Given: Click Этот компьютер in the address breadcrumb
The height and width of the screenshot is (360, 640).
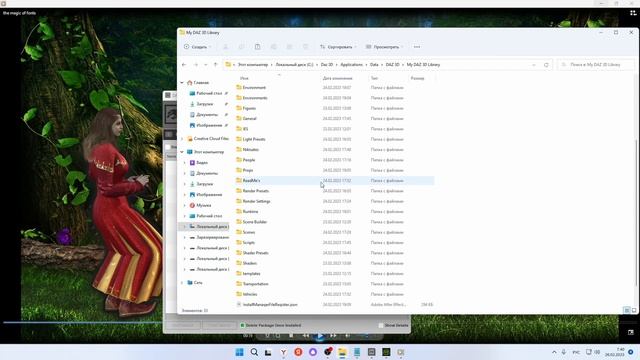Looking at the screenshot, I should point(253,65).
